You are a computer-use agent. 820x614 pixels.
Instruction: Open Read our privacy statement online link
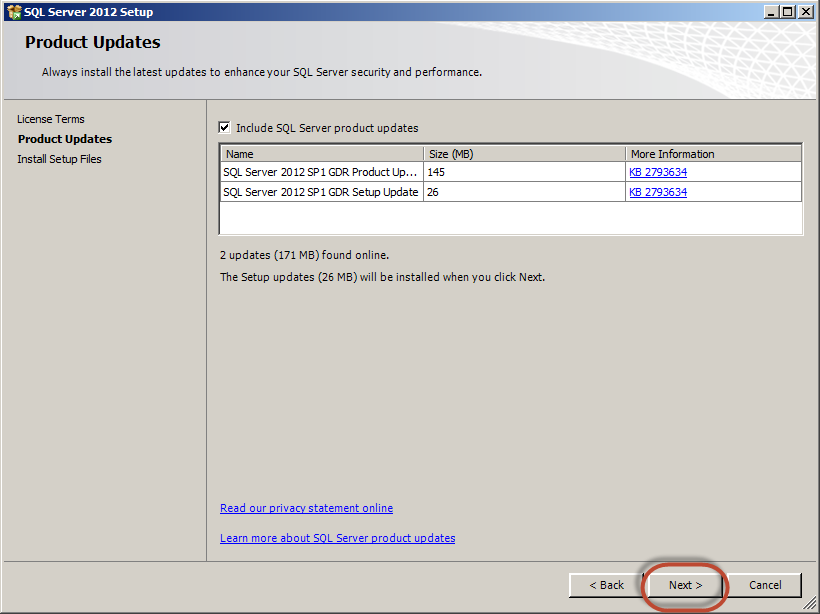[306, 508]
